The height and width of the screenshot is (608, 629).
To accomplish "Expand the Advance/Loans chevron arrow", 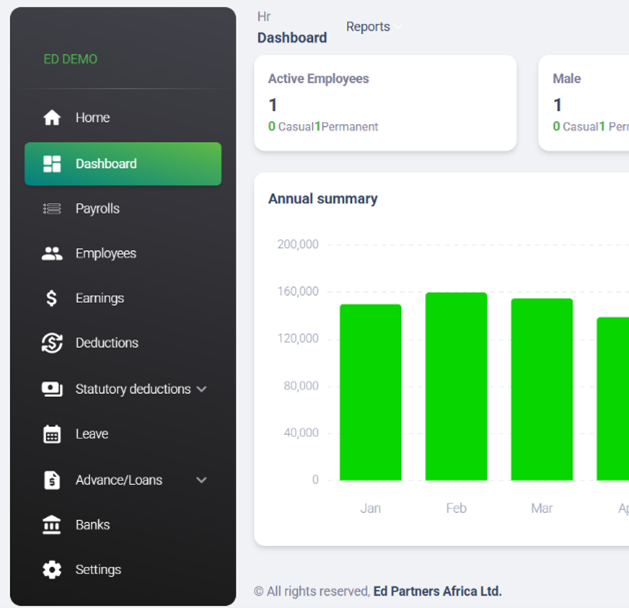I will (202, 480).
